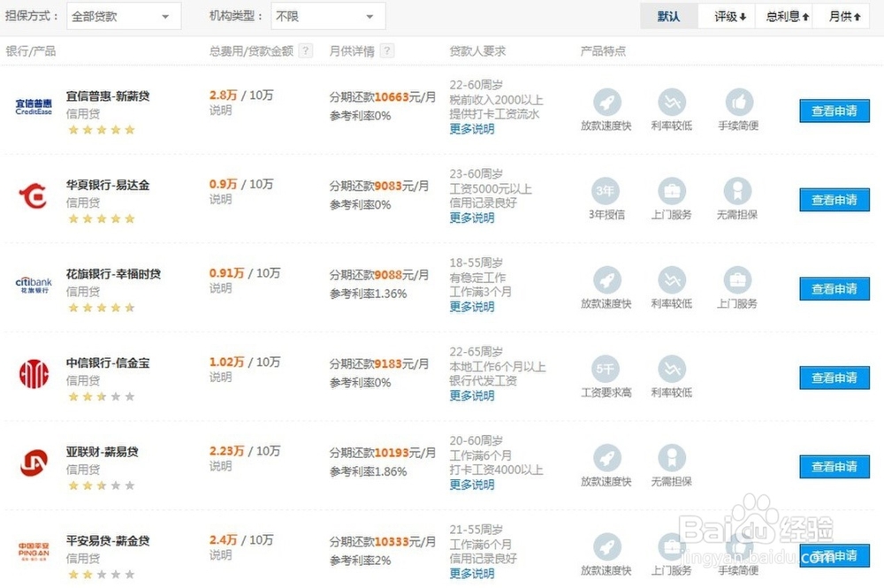Click 上门服务 briefcase icon in 花旗银行 row
The image size is (884, 588).
pos(737,279)
